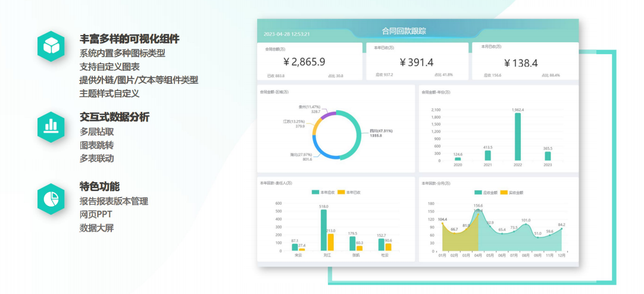The height and width of the screenshot is (294, 644).
Task: Click the 占比 41.8% value
Action: point(443,75)
